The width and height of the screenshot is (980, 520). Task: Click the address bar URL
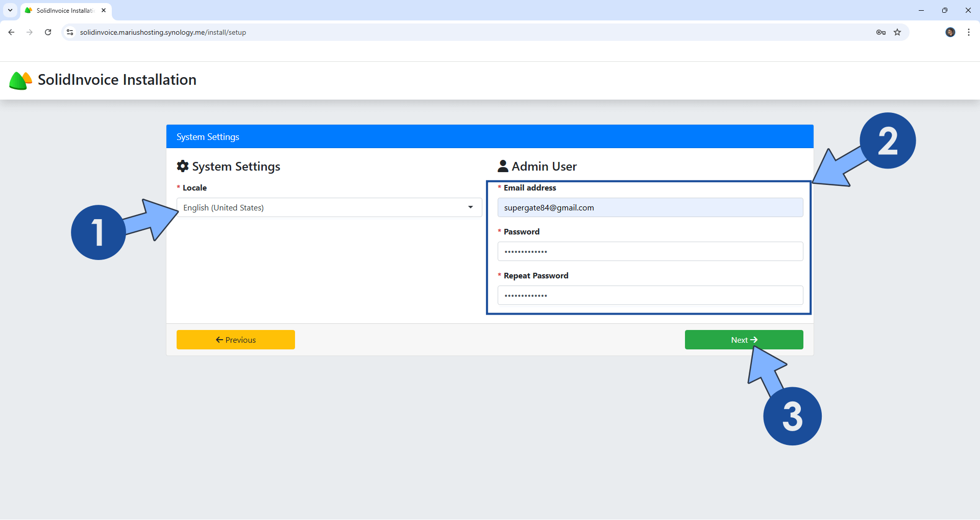pos(163,32)
